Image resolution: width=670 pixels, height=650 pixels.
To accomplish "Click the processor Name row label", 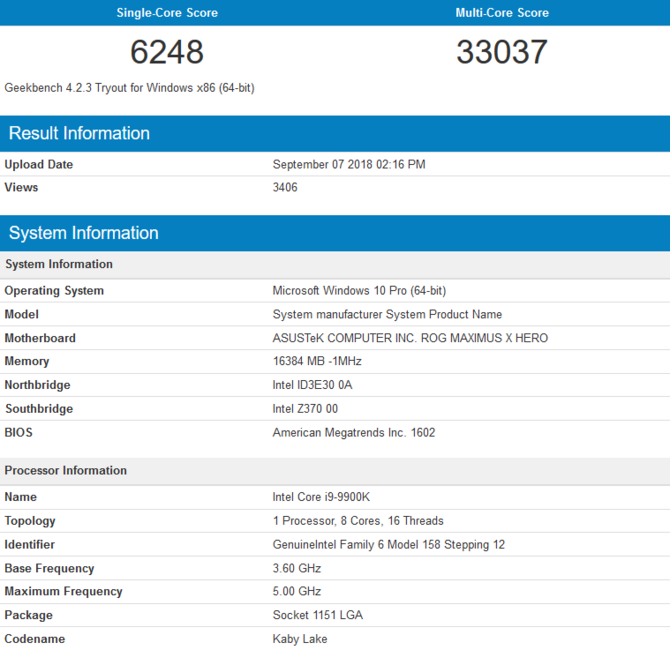I will click(21, 497).
